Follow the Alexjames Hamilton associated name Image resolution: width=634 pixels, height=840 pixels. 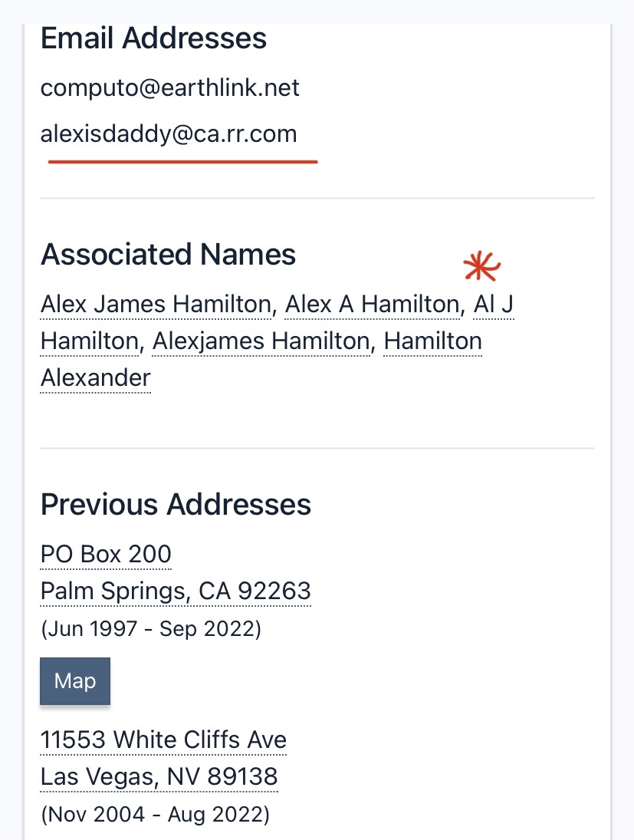(261, 341)
